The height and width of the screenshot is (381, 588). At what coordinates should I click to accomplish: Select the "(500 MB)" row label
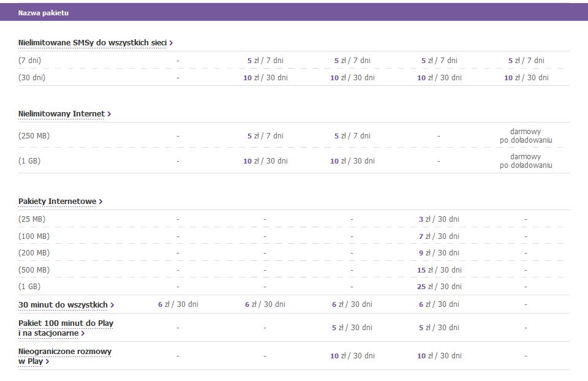point(32,270)
